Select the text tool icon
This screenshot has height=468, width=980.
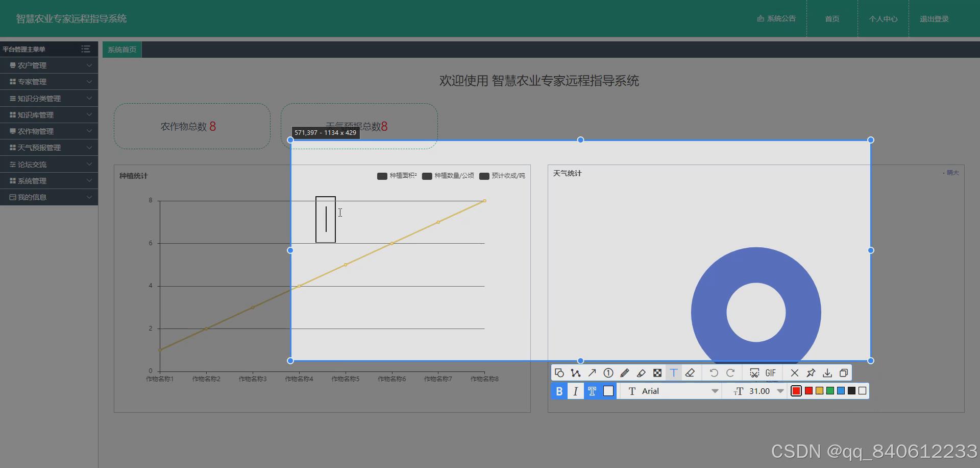point(674,373)
